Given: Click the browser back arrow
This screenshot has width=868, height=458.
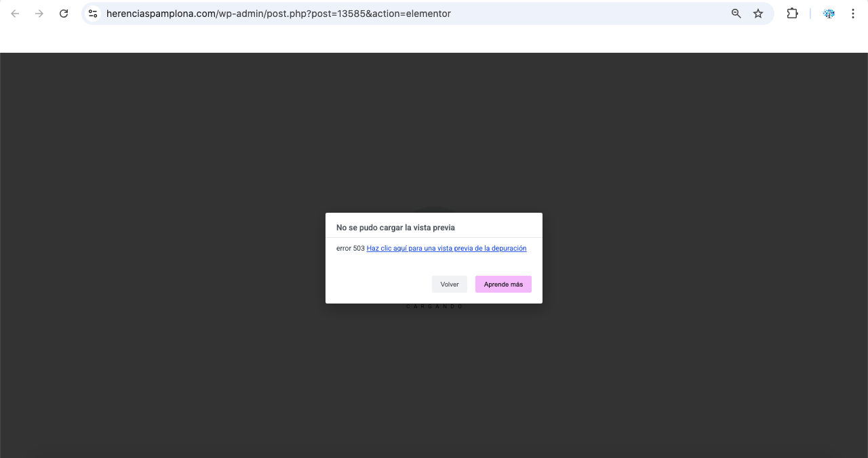Looking at the screenshot, I should pos(15,14).
